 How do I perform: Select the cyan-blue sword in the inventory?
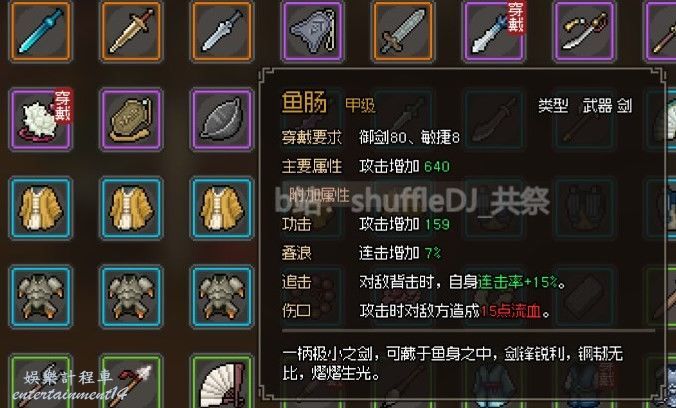pyautogui.click(x=41, y=31)
